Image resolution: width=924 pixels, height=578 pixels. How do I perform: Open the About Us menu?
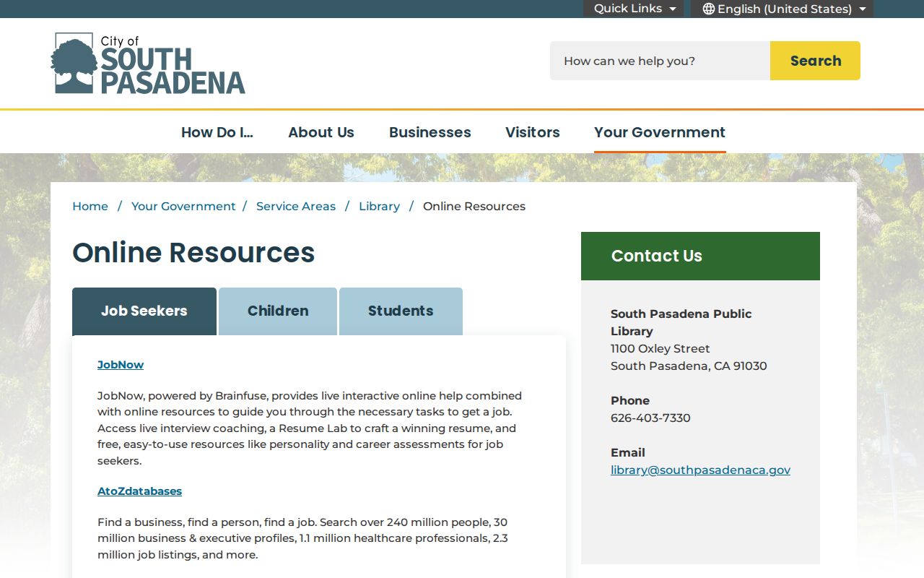[321, 132]
